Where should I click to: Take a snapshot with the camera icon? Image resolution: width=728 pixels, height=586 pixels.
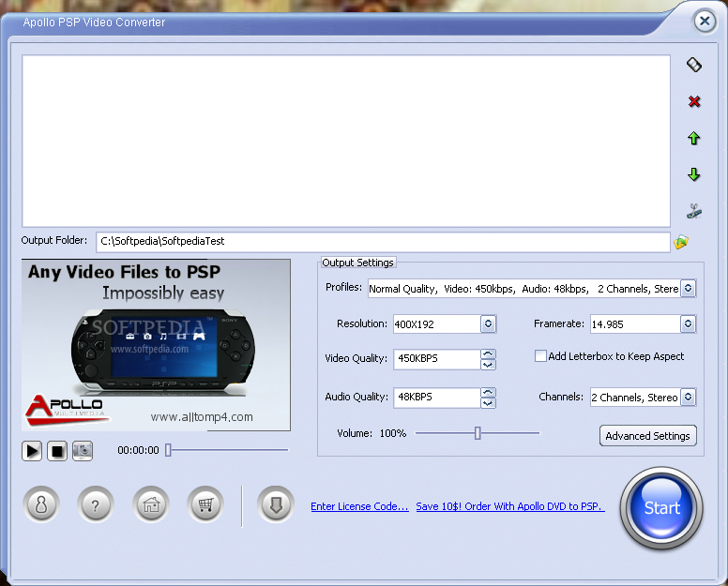83,451
